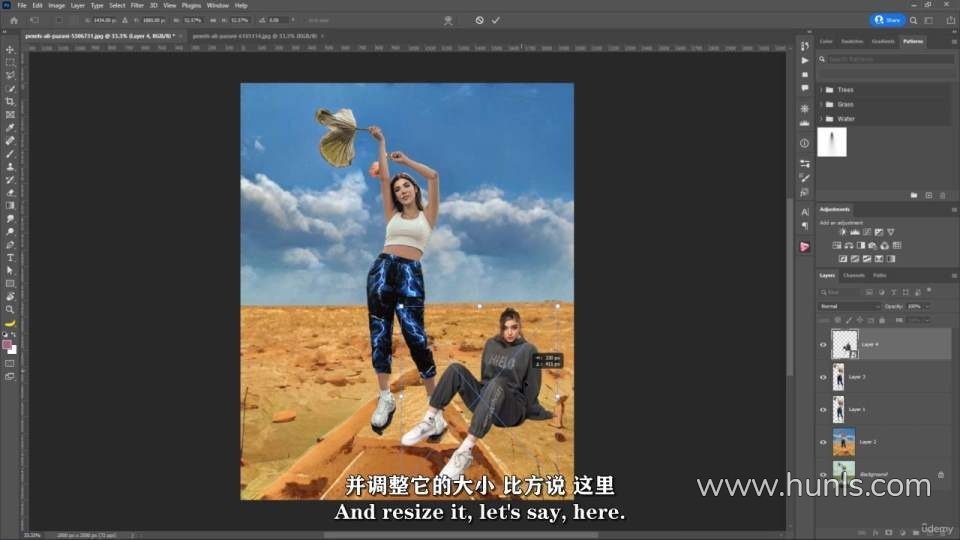960x540 pixels.
Task: Select the Hand tool
Action: click(x=10, y=297)
